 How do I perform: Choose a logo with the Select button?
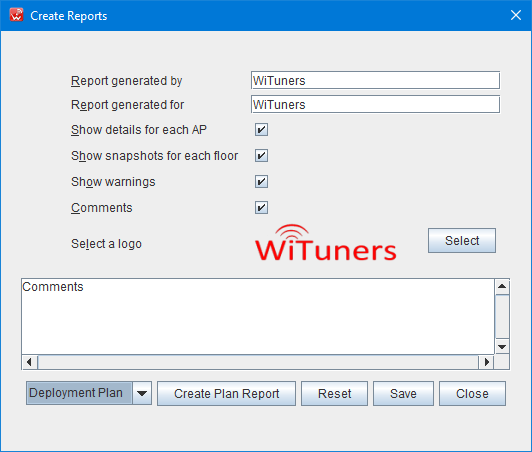[462, 241]
